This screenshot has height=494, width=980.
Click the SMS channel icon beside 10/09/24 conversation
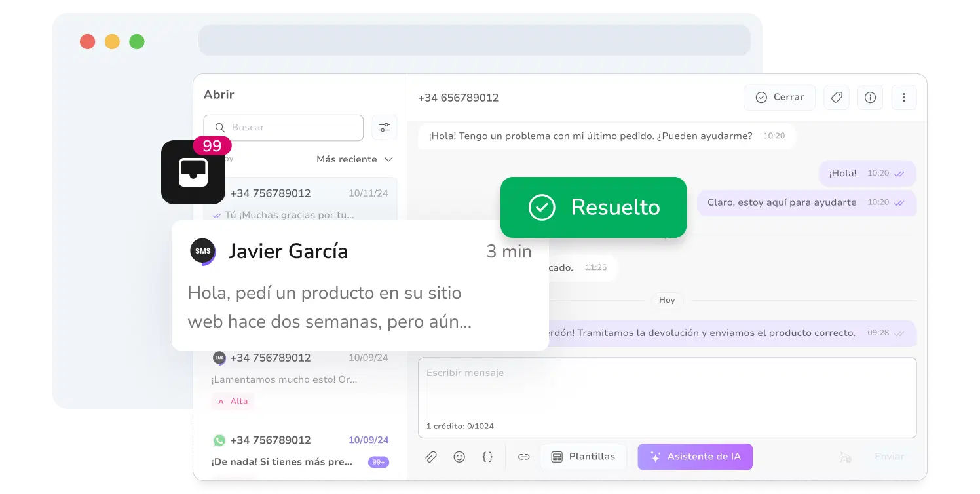click(x=219, y=358)
